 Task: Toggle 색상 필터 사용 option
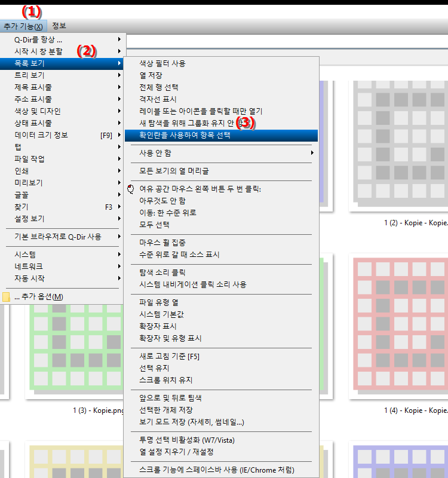(x=221, y=63)
